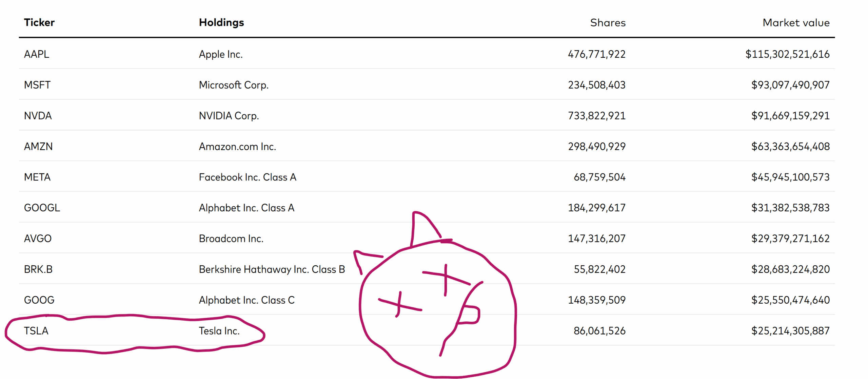Click the Apple Inc. holding name
The height and width of the screenshot is (379, 868).
[221, 54]
